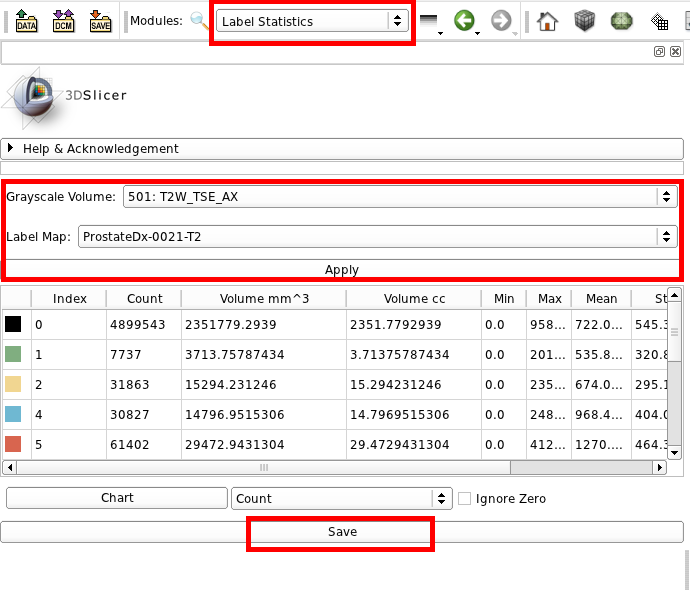Select count cell 31863
Viewport: 690px width, 604px height.
click(x=144, y=384)
